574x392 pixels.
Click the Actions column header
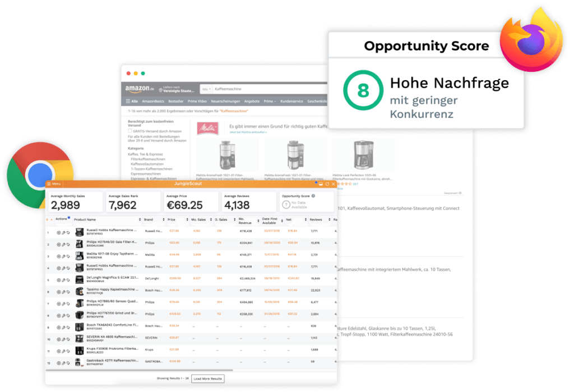tap(61, 219)
